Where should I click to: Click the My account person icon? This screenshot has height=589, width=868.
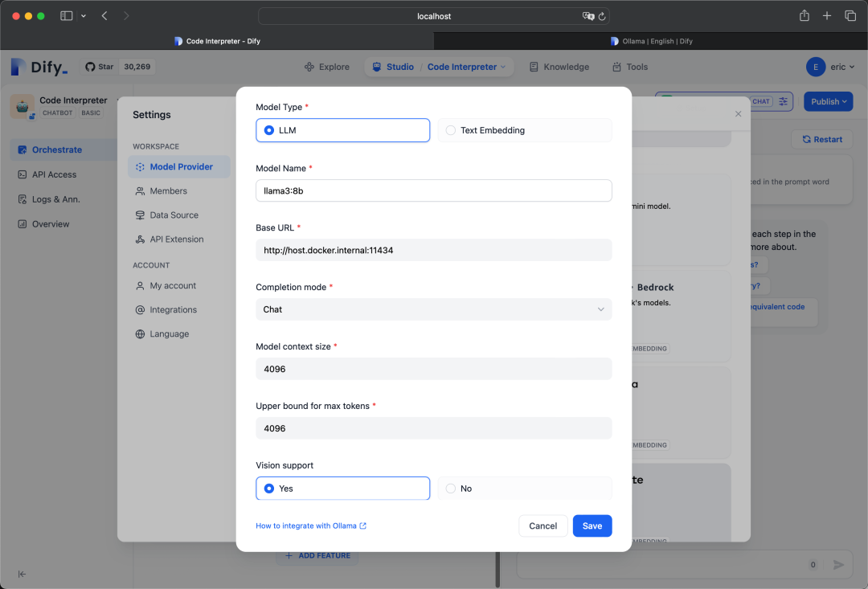click(x=140, y=285)
